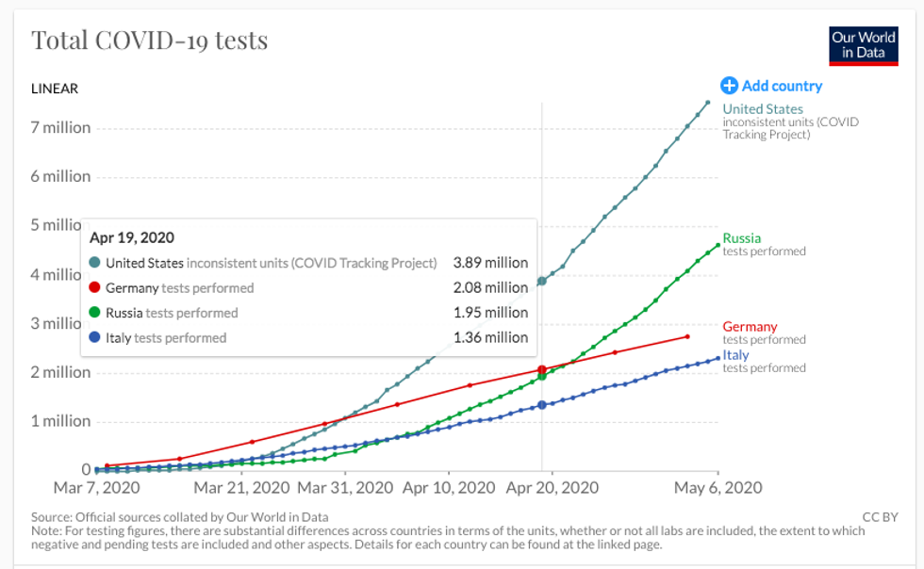The width and height of the screenshot is (924, 569).
Task: Click the May 6, 2020 end date label
Action: (x=718, y=488)
